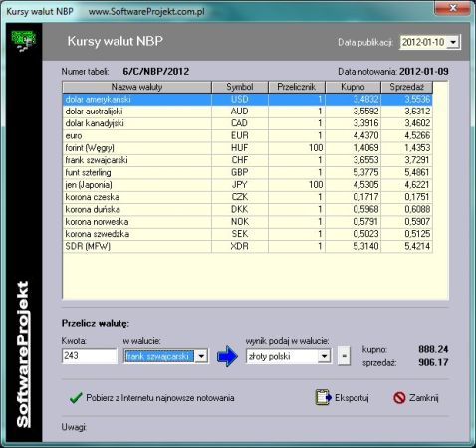This screenshot has width=476, height=448.
Task: Select the 'funt szterling' row
Action: [247, 172]
